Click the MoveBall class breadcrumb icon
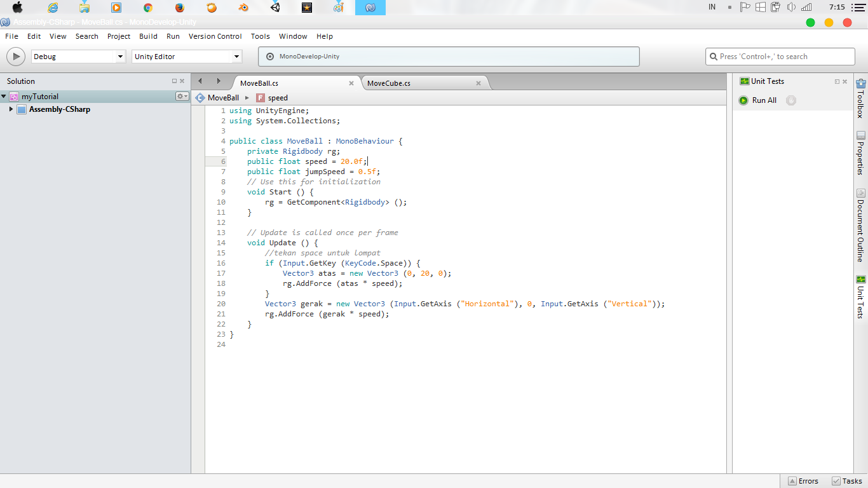868x488 pixels. tap(199, 98)
